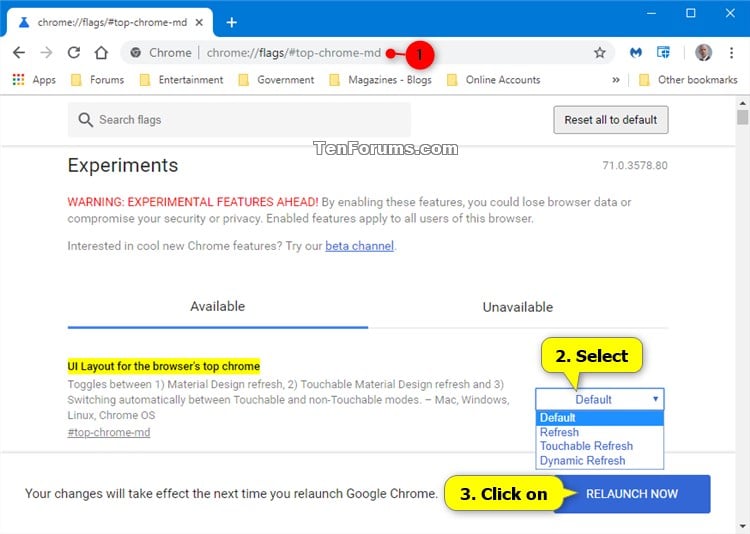This screenshot has width=750, height=534.
Task: Click the Search flags field
Action: coord(239,120)
